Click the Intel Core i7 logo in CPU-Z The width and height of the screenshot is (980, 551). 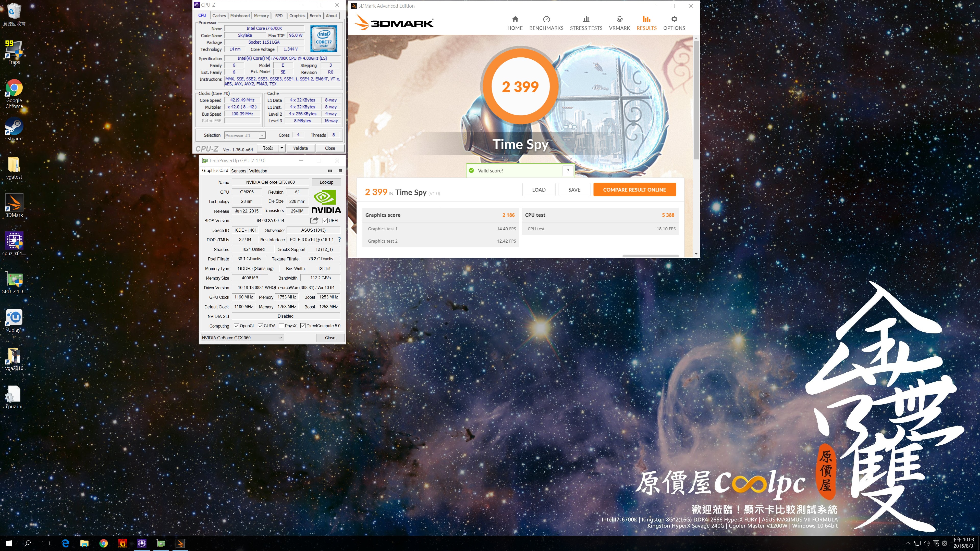(x=323, y=39)
